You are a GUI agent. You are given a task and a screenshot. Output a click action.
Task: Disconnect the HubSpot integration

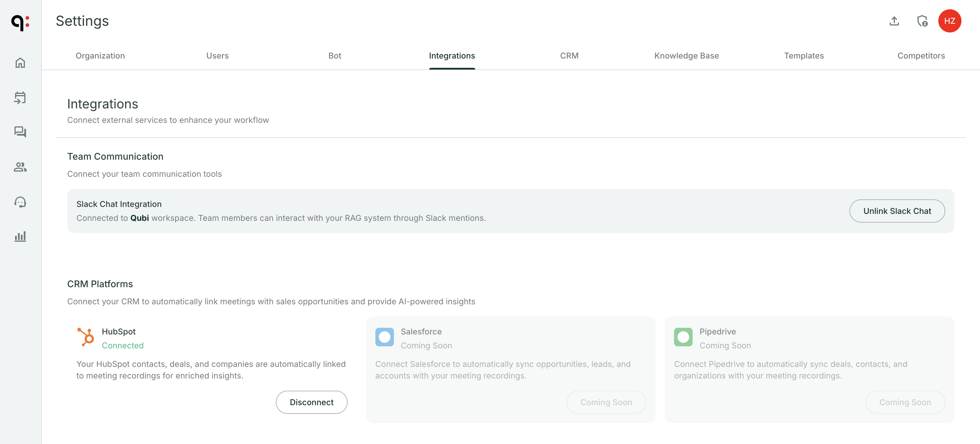[x=311, y=402]
